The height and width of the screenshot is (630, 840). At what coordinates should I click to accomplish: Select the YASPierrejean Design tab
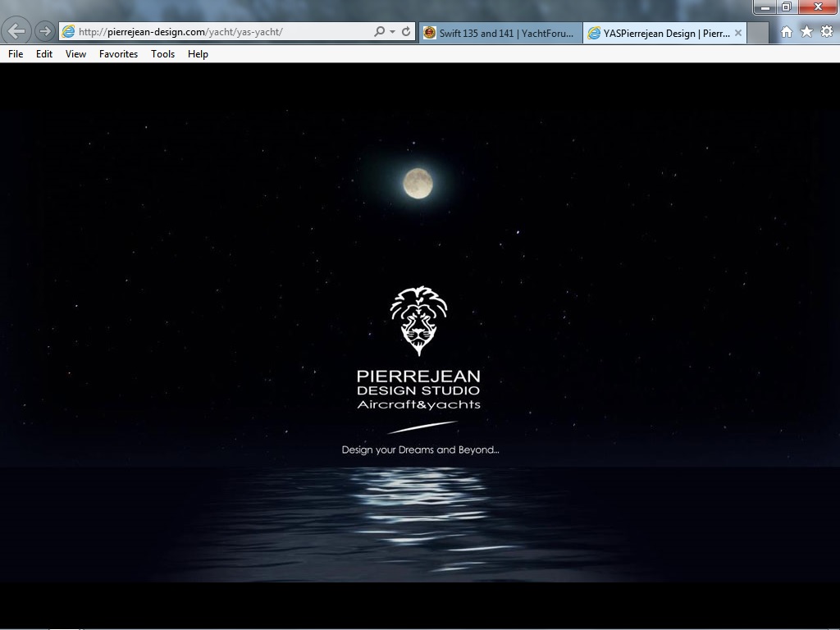tap(664, 33)
